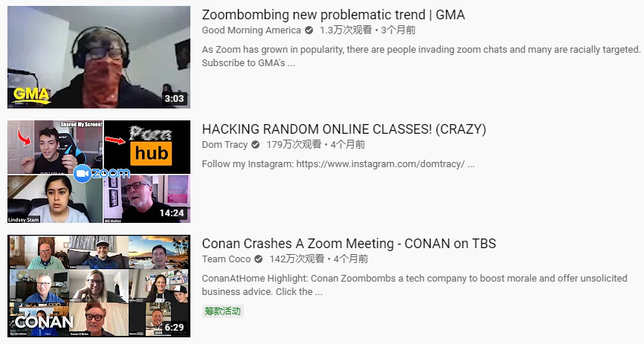
Task: Visit the Dom Tracy channel
Action: (x=225, y=144)
